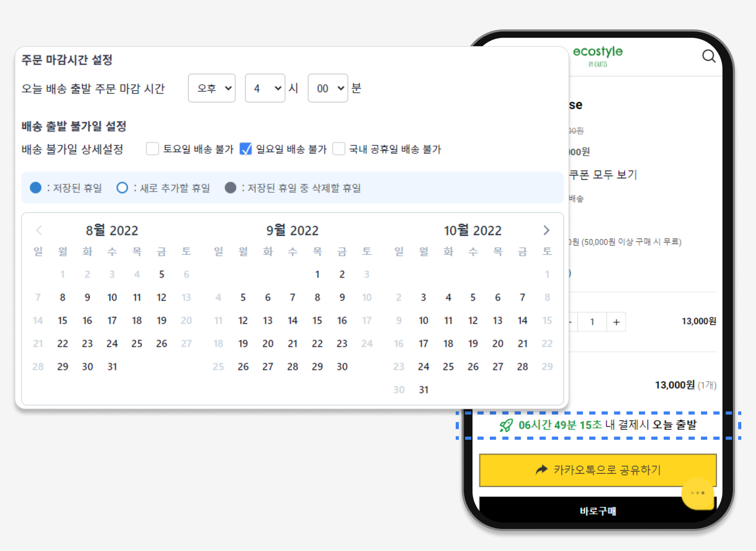
Task: Uncheck Sunday delivery unavailable checkbox
Action: (246, 149)
